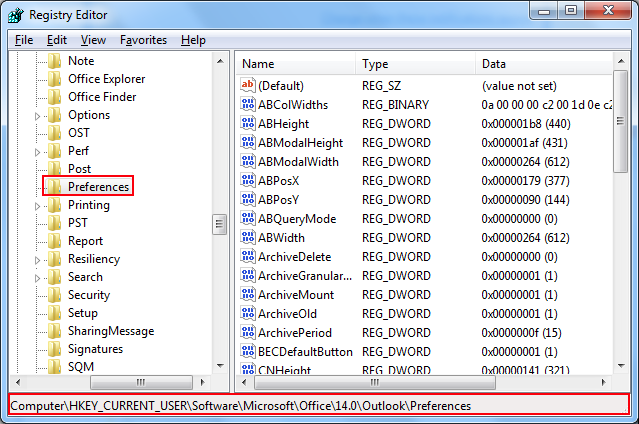
Task: Click the Security key folder icon
Action: (x=55, y=295)
